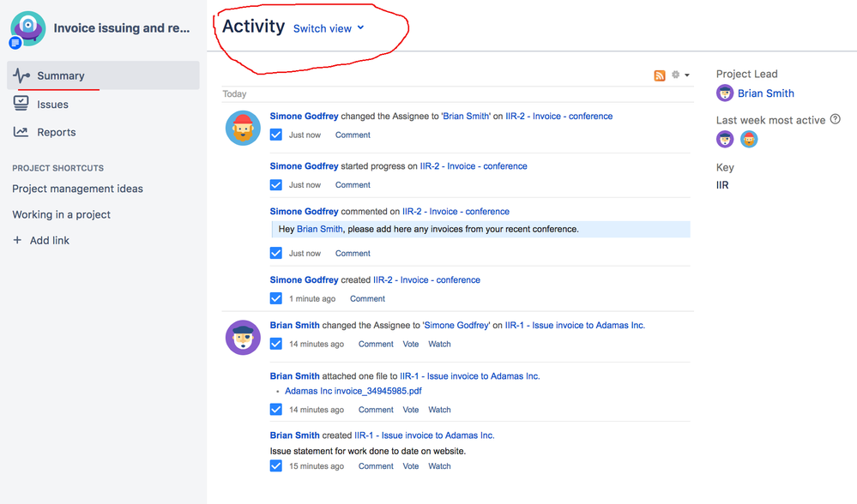The height and width of the screenshot is (504, 857).
Task: Click Simone Godfrey name in commented entry
Action: point(304,212)
